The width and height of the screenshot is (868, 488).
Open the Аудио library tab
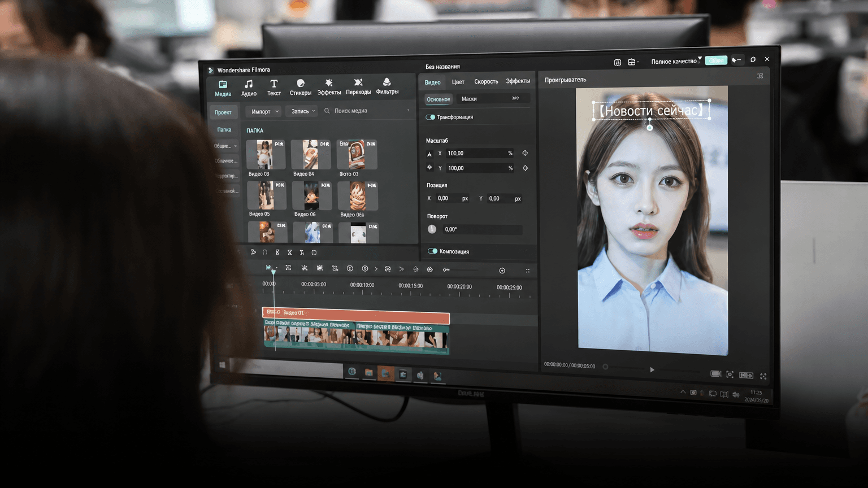249,88
